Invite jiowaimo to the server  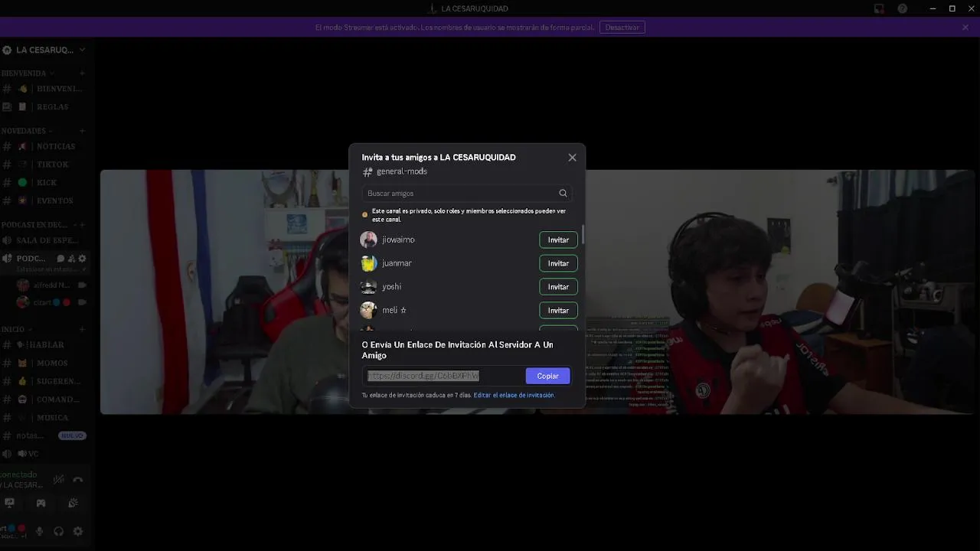click(558, 240)
